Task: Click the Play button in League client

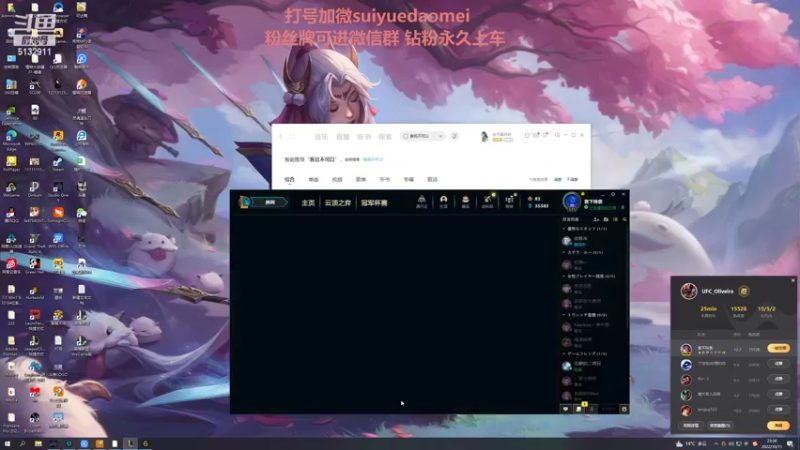Action: [269, 203]
